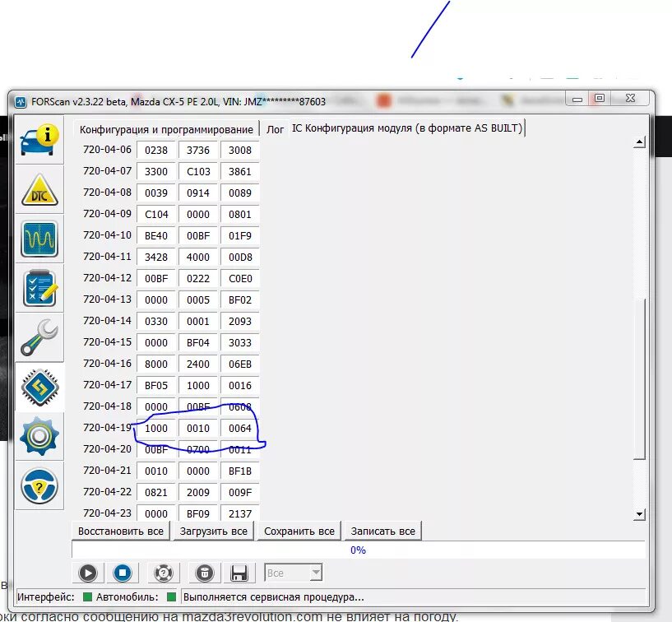672x622 pixels.
Task: Click the 'Записать все' button
Action: pos(382,531)
